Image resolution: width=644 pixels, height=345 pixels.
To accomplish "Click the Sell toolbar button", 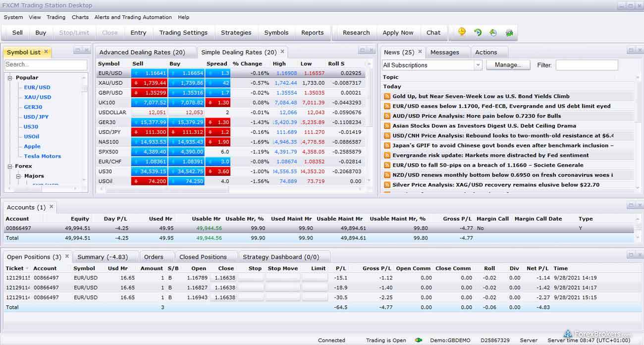I will pyautogui.click(x=17, y=33).
